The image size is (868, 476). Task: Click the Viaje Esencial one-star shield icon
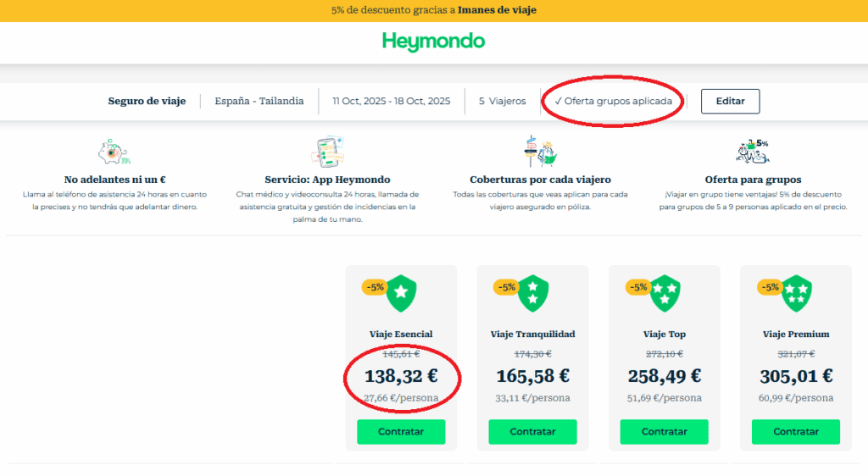click(401, 293)
